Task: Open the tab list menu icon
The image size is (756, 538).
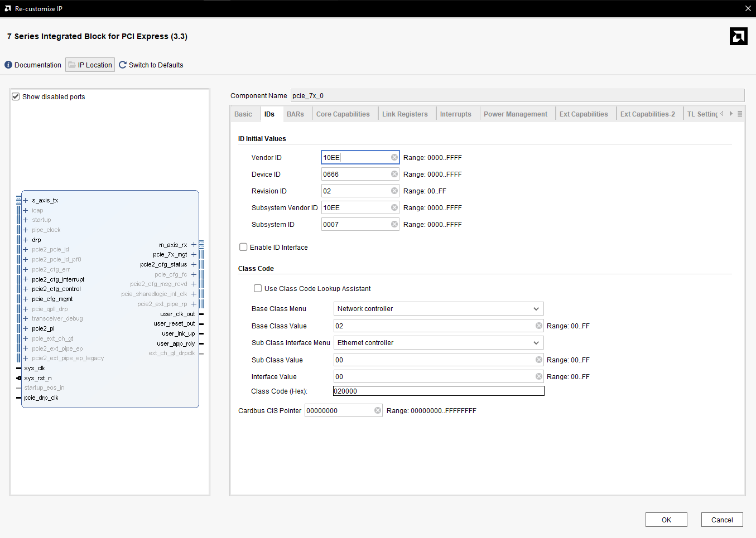Action: click(740, 114)
